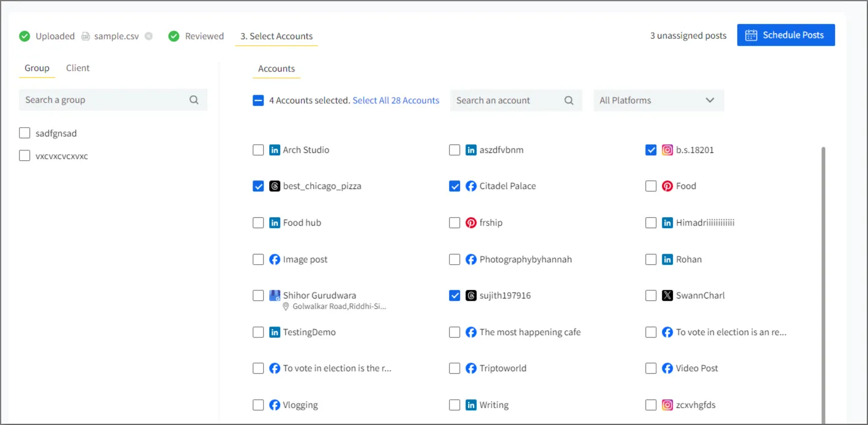Click the LinkedIn icon beside Arch Studio
Viewport: 868px width, 425px height.
(x=275, y=150)
